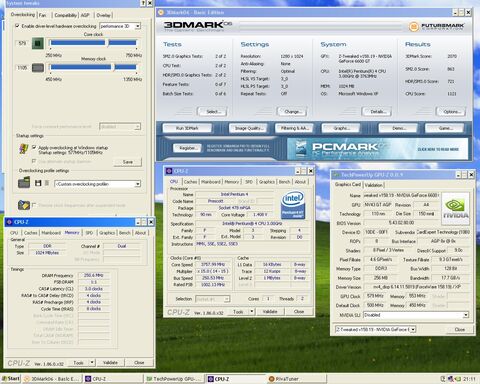
Task: Open the NVIDIA SLI dropdown in GPU-Z
Action: (466, 315)
